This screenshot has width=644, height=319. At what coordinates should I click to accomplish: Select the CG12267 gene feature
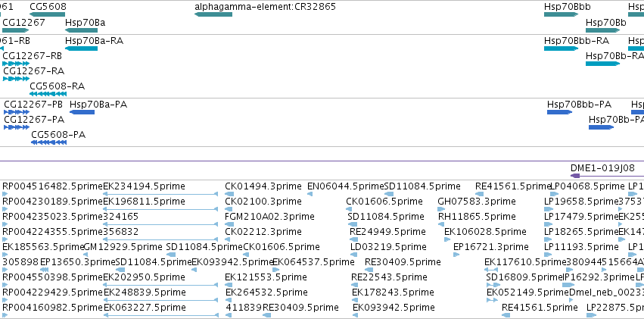[16, 30]
